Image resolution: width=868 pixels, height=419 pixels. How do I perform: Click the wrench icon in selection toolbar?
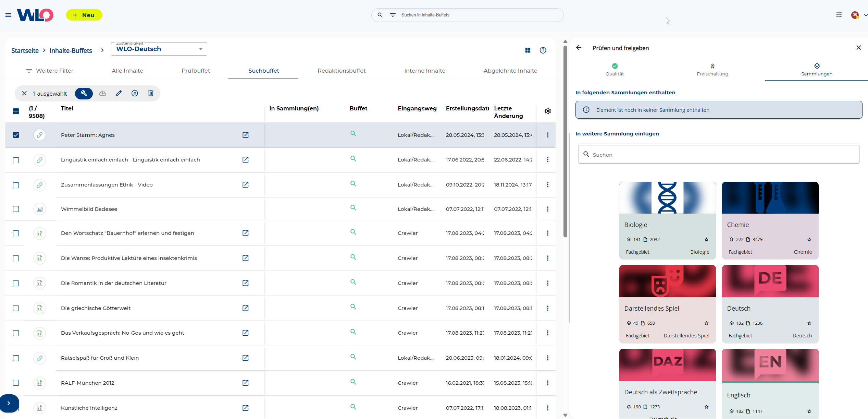[84, 93]
